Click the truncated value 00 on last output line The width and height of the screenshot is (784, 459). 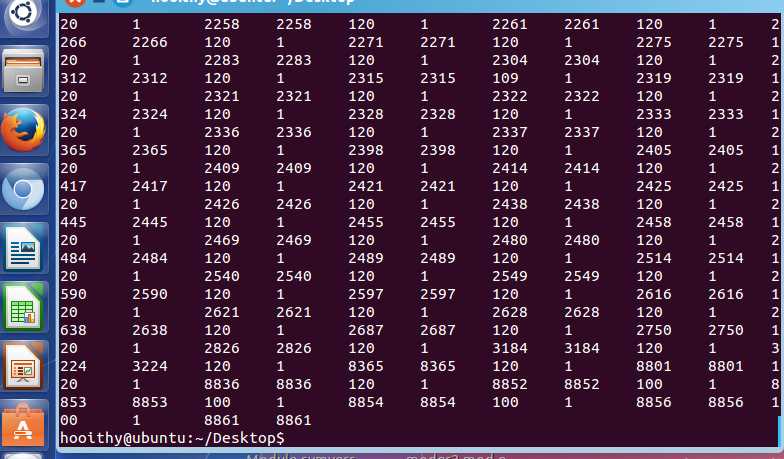(68, 420)
